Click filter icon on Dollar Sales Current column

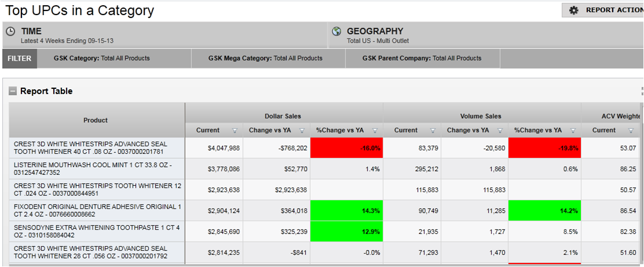(235, 131)
